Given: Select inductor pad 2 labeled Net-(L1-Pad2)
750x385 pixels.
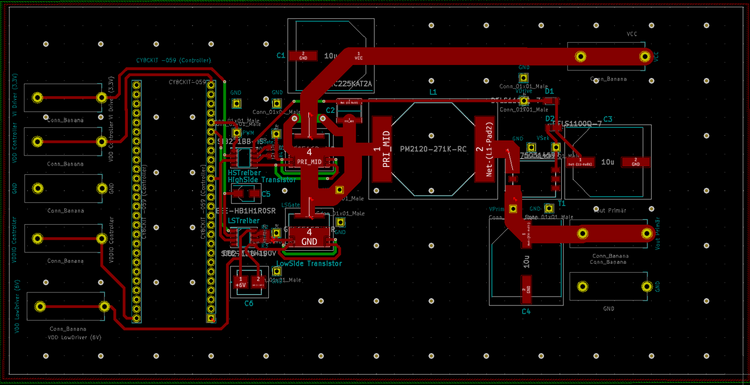Looking at the screenshot, I should pos(485,149).
